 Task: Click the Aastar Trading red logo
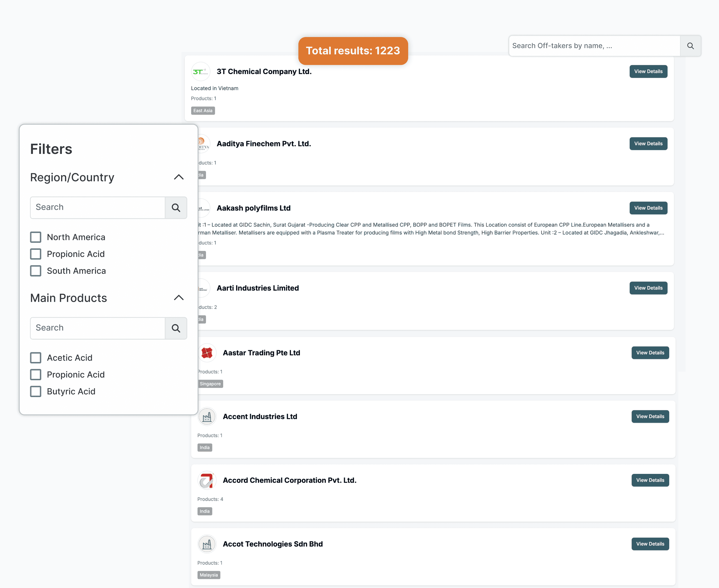[207, 353]
